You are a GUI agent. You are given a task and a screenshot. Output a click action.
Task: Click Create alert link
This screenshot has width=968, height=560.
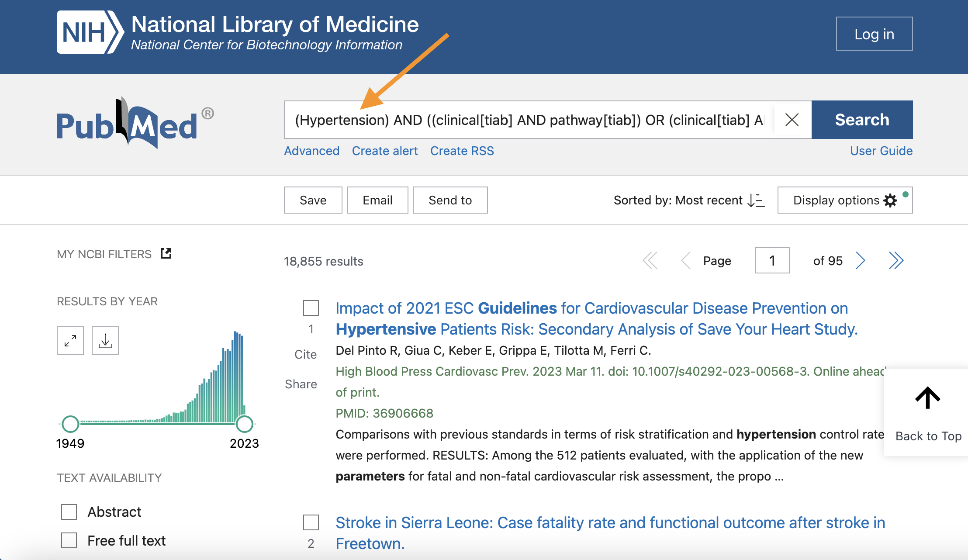(384, 151)
